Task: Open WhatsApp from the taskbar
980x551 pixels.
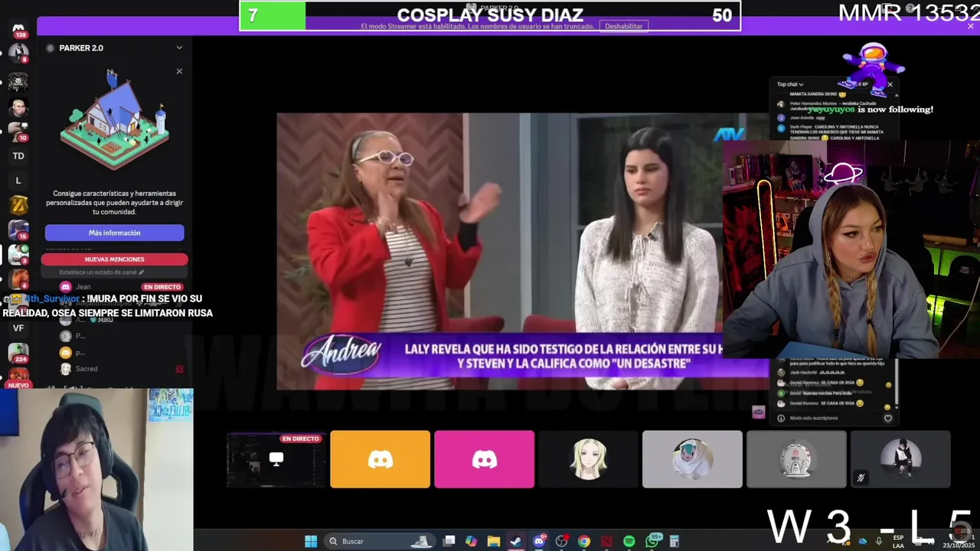Action: (652, 540)
